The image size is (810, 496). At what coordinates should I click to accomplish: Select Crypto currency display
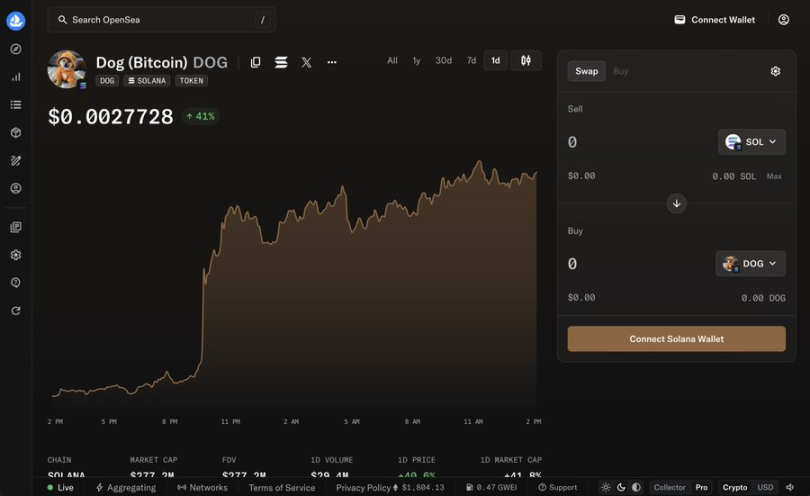tap(735, 487)
